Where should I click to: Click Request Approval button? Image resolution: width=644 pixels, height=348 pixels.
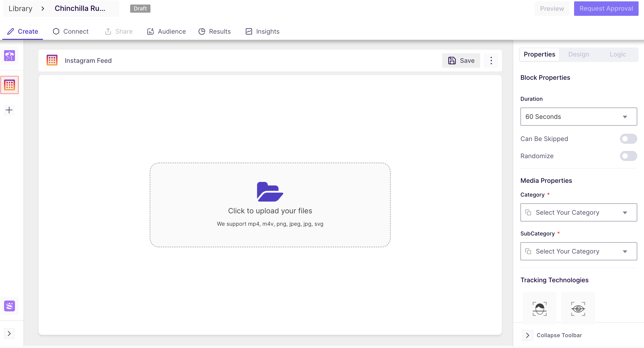pyautogui.click(x=606, y=9)
